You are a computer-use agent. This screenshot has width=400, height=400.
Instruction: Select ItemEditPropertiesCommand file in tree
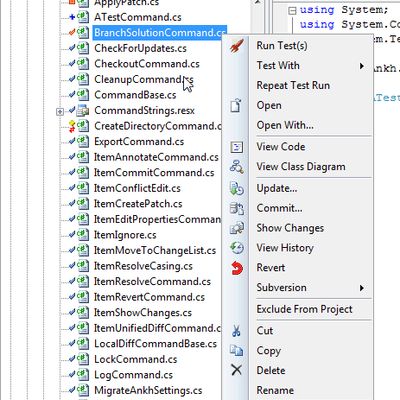click(x=158, y=219)
